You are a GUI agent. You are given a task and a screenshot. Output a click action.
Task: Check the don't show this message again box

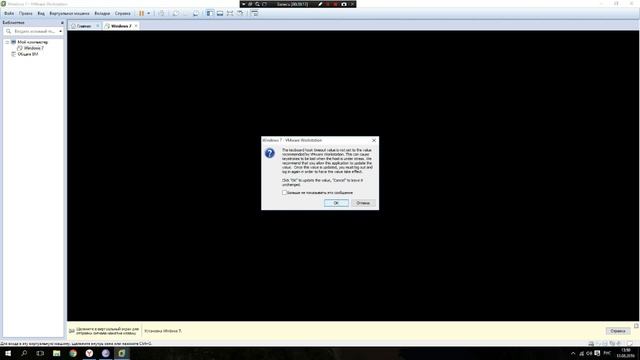coord(284,193)
